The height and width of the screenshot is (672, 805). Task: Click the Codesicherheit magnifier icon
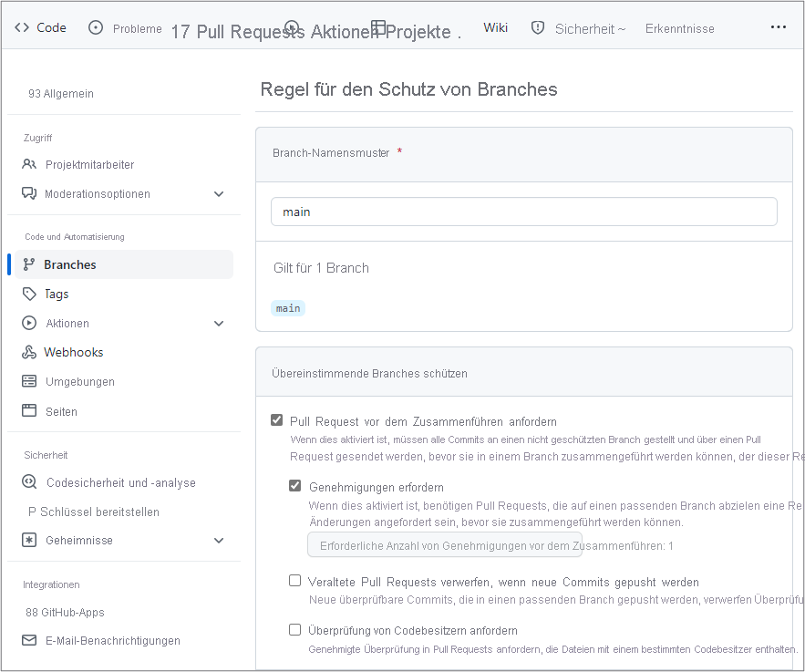[x=29, y=482]
